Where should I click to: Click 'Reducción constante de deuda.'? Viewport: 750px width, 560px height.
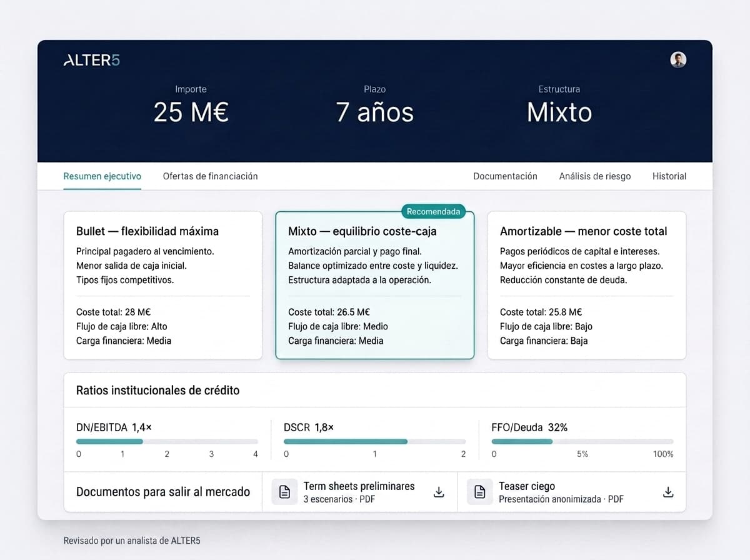point(563,280)
